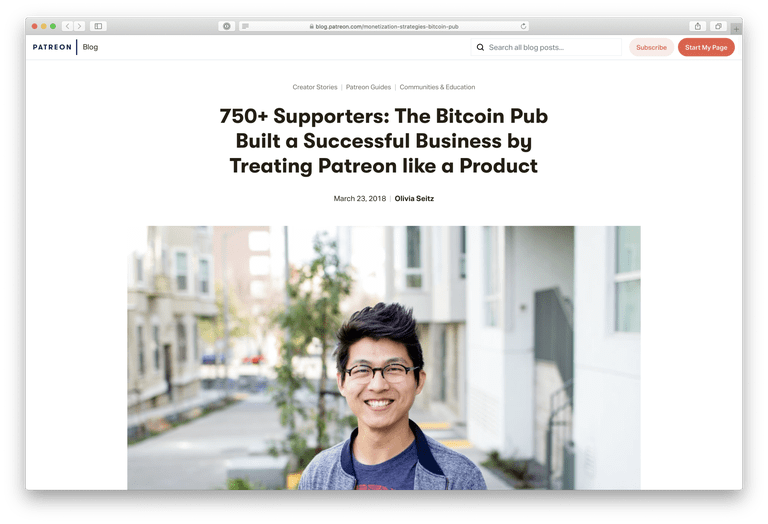
Task: Open the Share icon in Safari toolbar
Action: (x=697, y=26)
